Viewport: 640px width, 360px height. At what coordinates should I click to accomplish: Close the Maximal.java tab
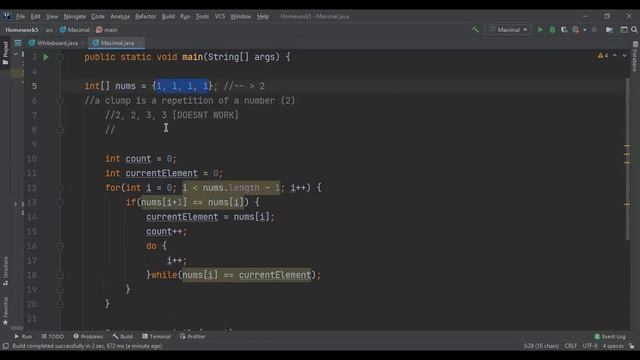[x=139, y=43]
